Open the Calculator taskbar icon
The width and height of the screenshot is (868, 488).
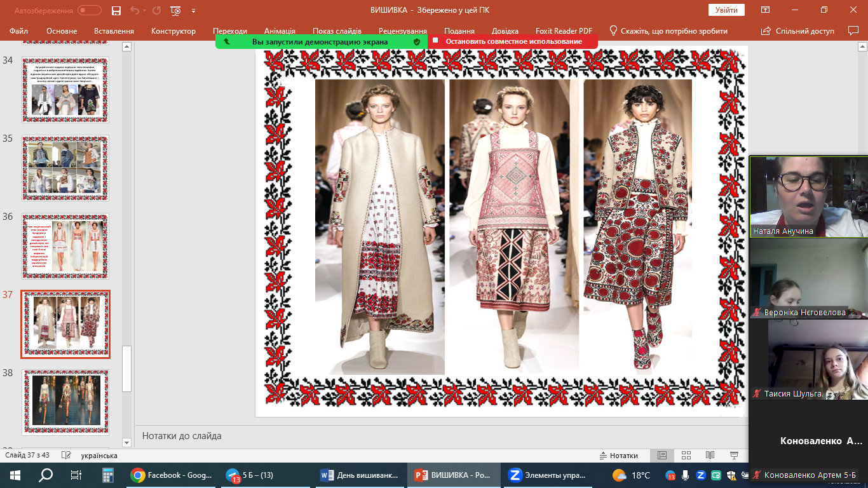pos(107,475)
